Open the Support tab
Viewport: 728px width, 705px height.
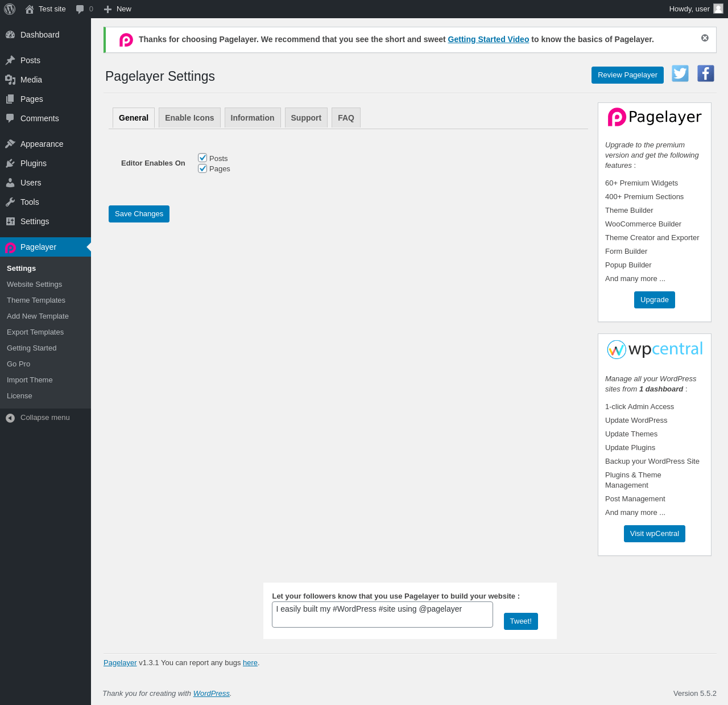306,118
